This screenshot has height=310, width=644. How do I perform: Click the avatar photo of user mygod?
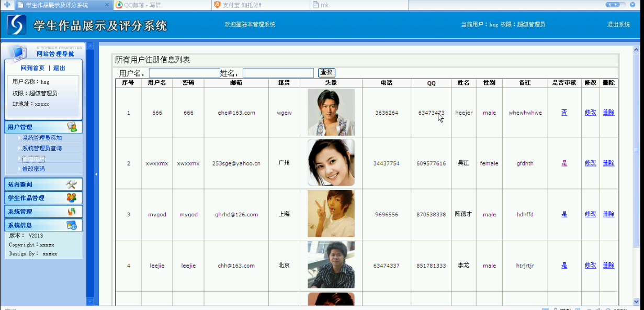(x=331, y=214)
